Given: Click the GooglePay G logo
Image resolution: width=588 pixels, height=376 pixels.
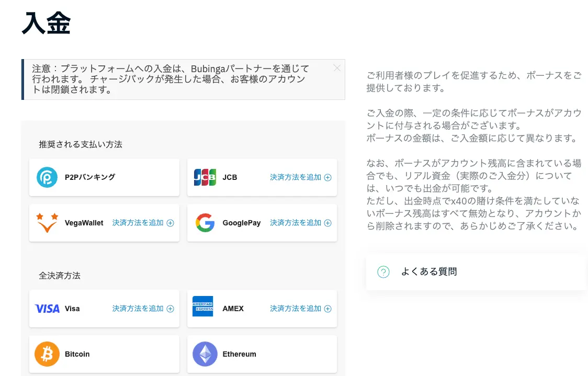Looking at the screenshot, I should click(205, 223).
